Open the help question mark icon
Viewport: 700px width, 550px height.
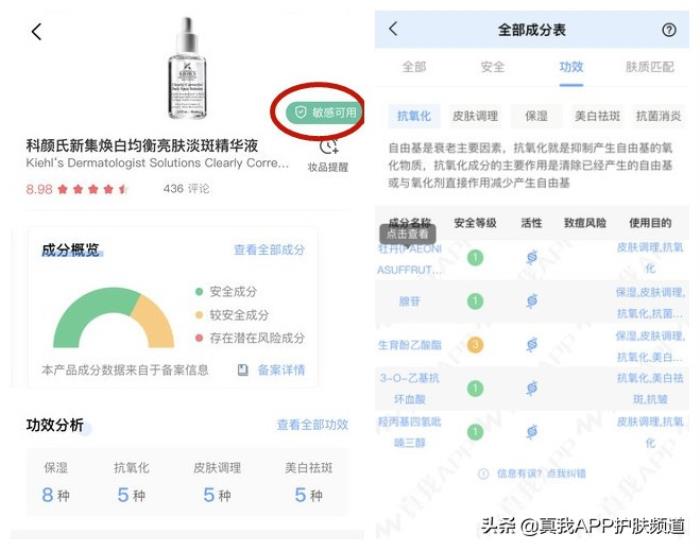[669, 30]
